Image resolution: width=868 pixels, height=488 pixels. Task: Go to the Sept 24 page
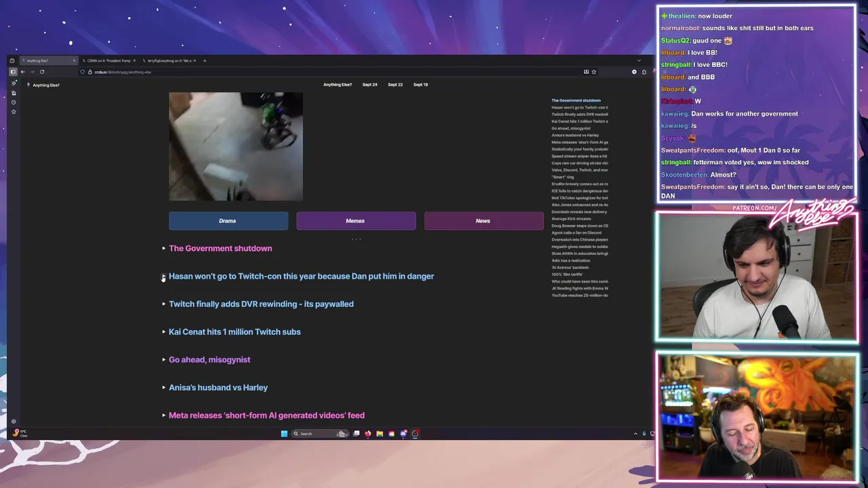click(x=370, y=85)
